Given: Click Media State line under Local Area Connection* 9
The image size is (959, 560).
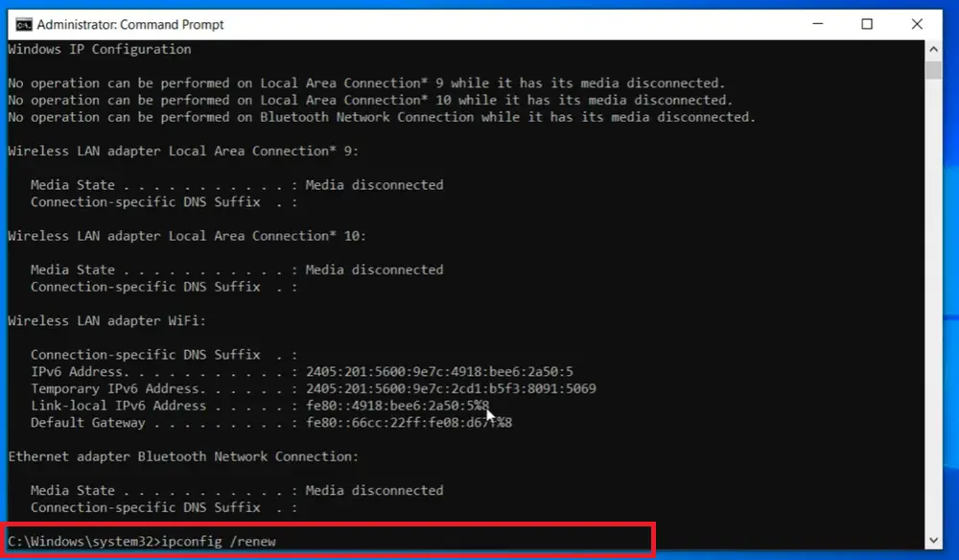Looking at the screenshot, I should [237, 185].
